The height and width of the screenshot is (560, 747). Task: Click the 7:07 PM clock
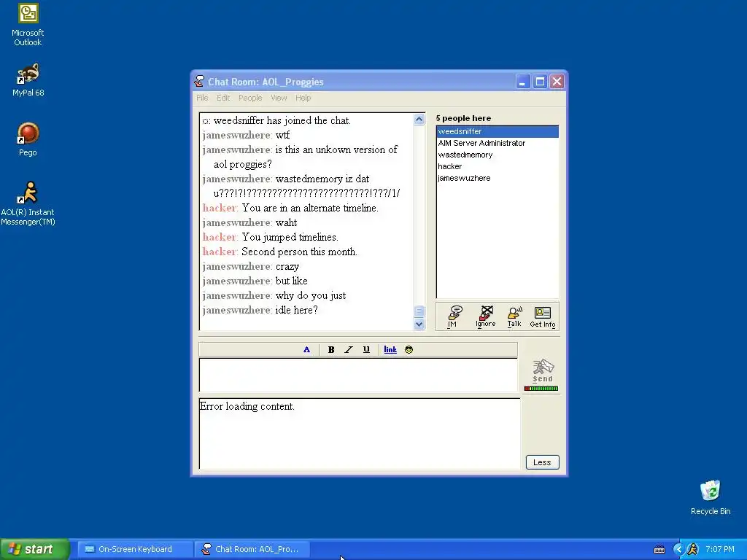click(720, 549)
